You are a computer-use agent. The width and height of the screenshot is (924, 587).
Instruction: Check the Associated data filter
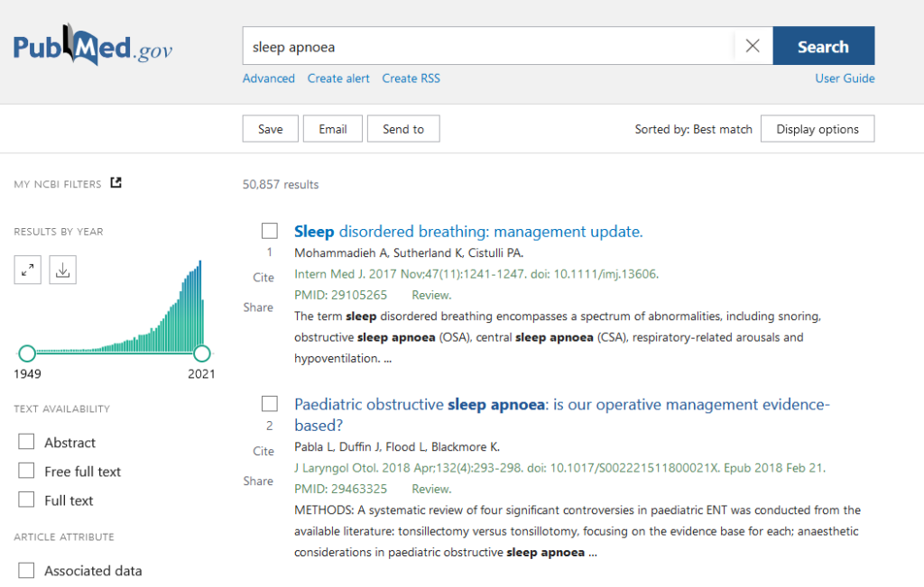coord(27,570)
